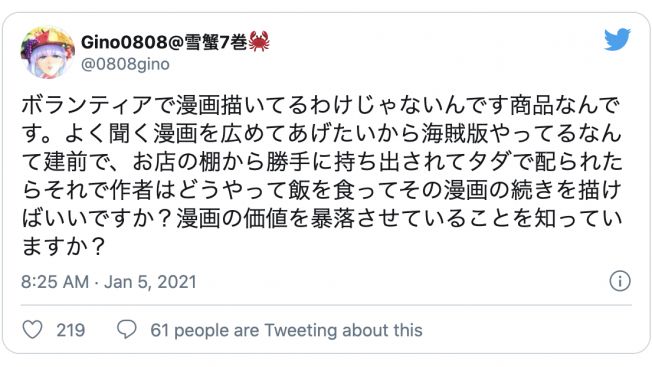652x367 pixels.
Task: Click the 219 likes count
Action: (71, 330)
